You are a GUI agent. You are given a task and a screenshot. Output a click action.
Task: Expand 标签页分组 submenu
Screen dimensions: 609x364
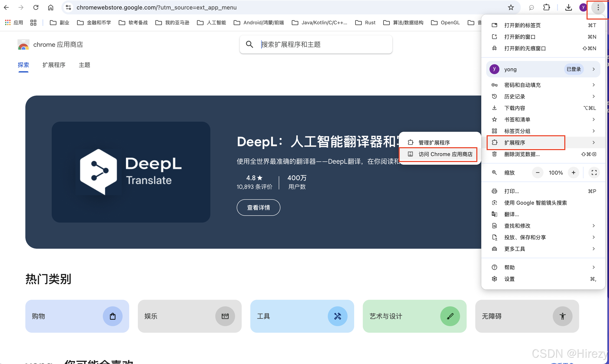point(543,131)
